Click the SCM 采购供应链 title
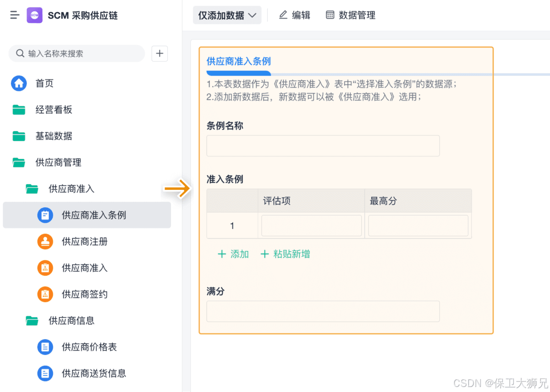The width and height of the screenshot is (550, 392). tap(83, 15)
